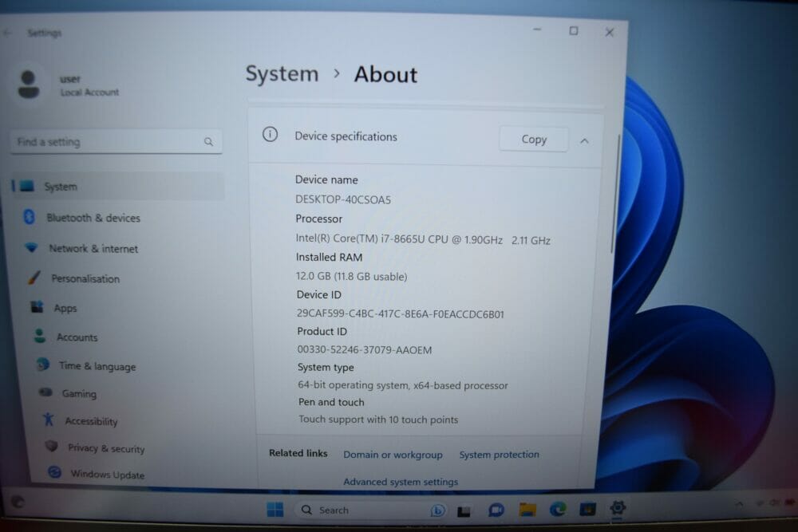Open the Gaming settings page
The image size is (798, 532).
(79, 394)
